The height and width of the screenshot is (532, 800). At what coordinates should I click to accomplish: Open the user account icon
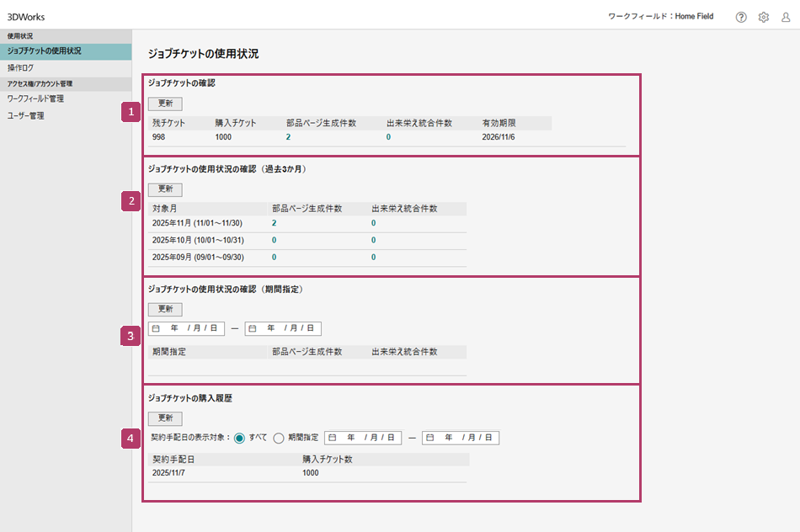pyautogui.click(x=786, y=17)
